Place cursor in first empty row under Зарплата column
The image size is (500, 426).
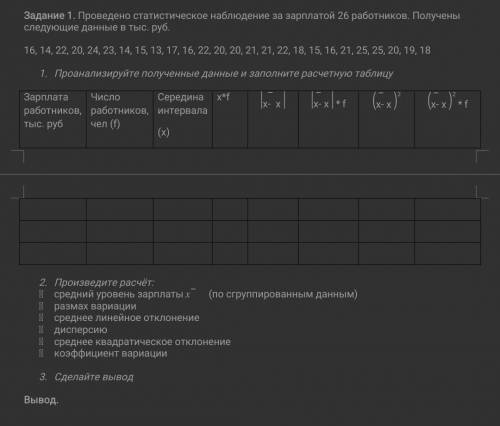tap(53, 209)
